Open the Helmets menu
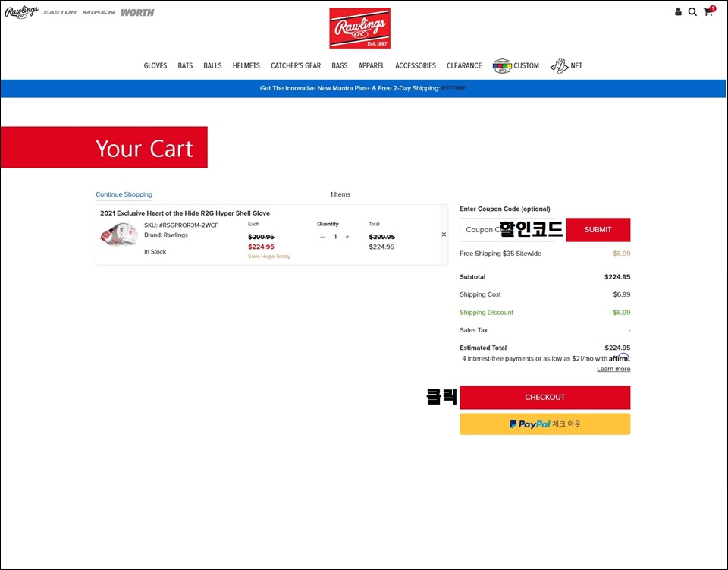The image size is (728, 570). (246, 65)
